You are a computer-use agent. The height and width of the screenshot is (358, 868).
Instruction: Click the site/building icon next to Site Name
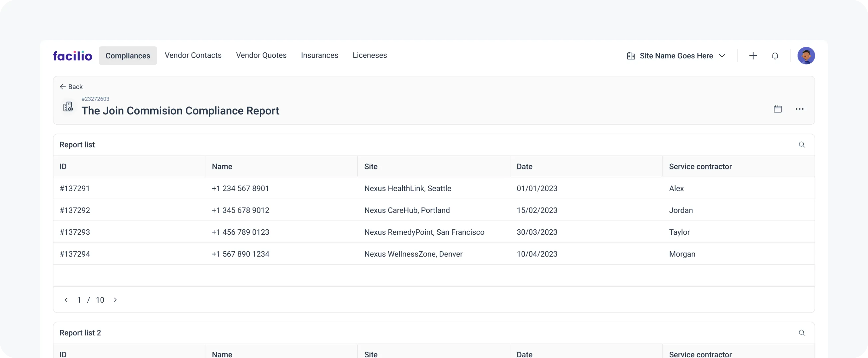[631, 56]
